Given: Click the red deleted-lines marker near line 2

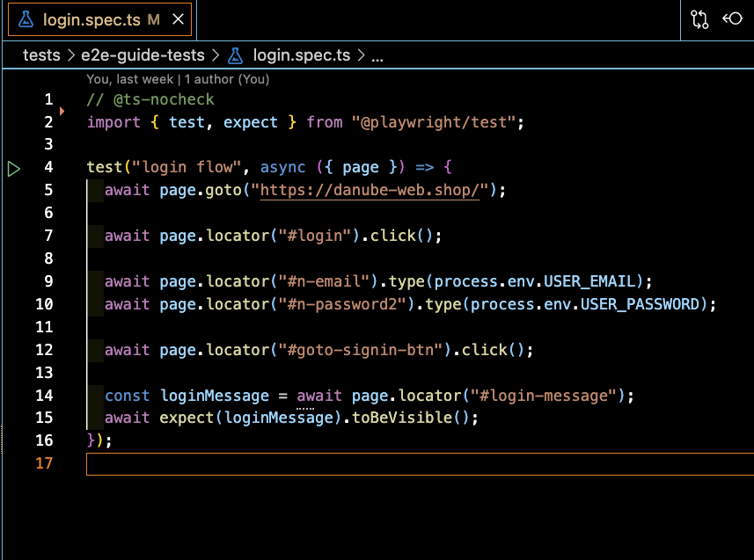Looking at the screenshot, I should (x=62, y=112).
